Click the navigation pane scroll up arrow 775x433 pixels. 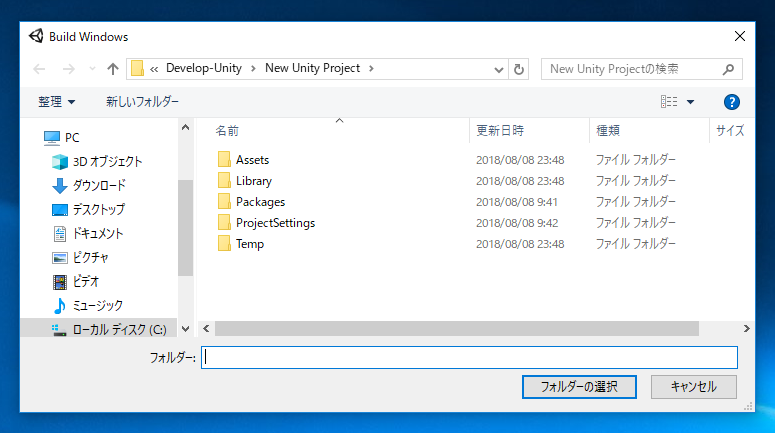[x=185, y=128]
